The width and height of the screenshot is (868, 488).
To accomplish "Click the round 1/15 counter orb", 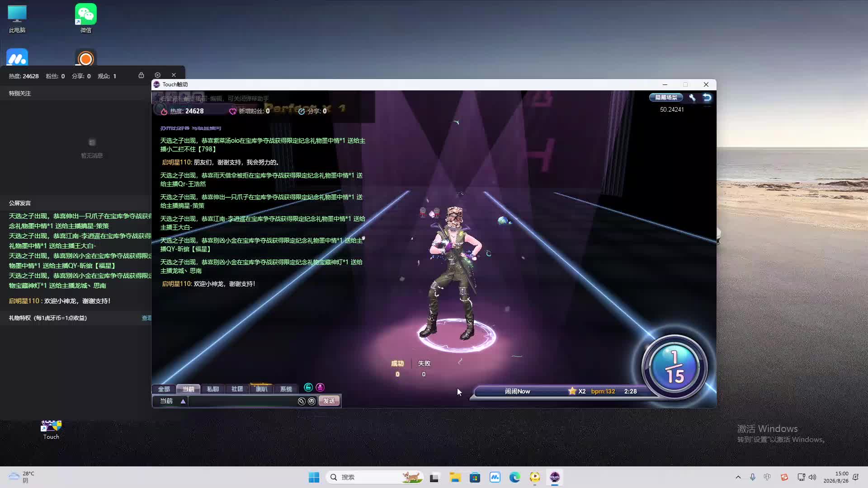I will pos(675,367).
